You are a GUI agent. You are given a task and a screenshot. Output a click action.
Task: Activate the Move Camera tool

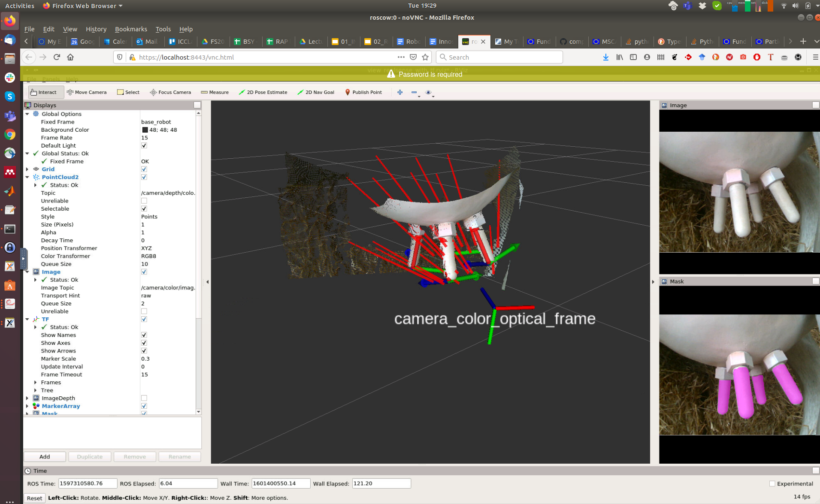[x=87, y=92]
